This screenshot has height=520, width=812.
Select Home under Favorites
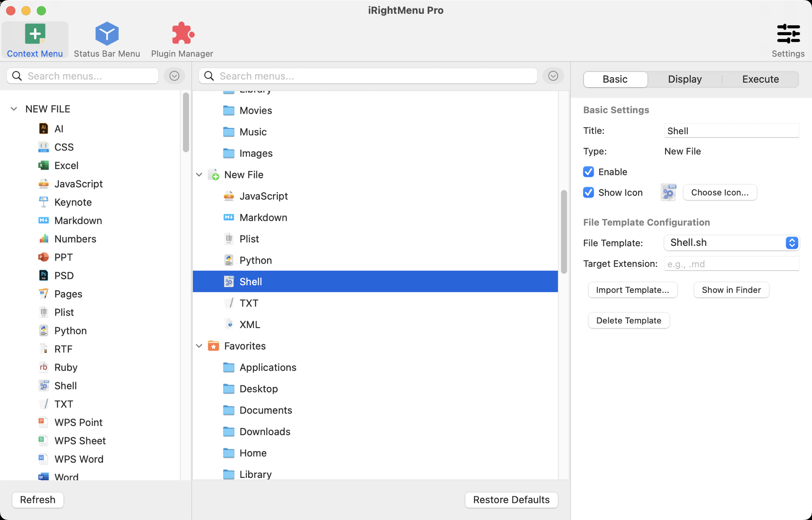point(375,453)
